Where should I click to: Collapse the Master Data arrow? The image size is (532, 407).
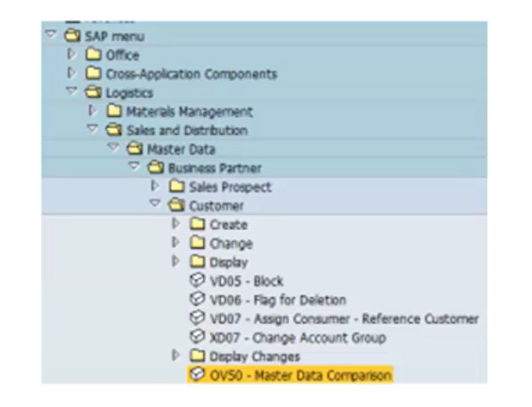point(114,147)
